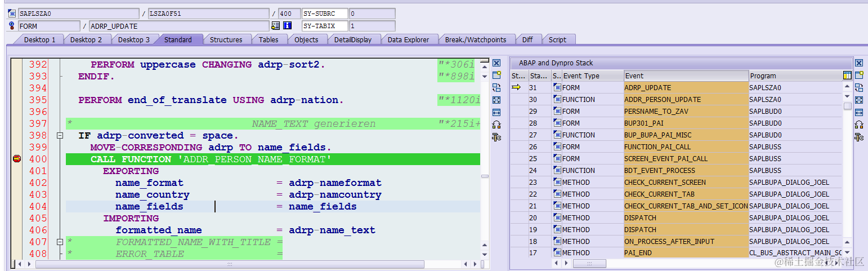Click Replace Tool icon beside source code

click(x=496, y=87)
